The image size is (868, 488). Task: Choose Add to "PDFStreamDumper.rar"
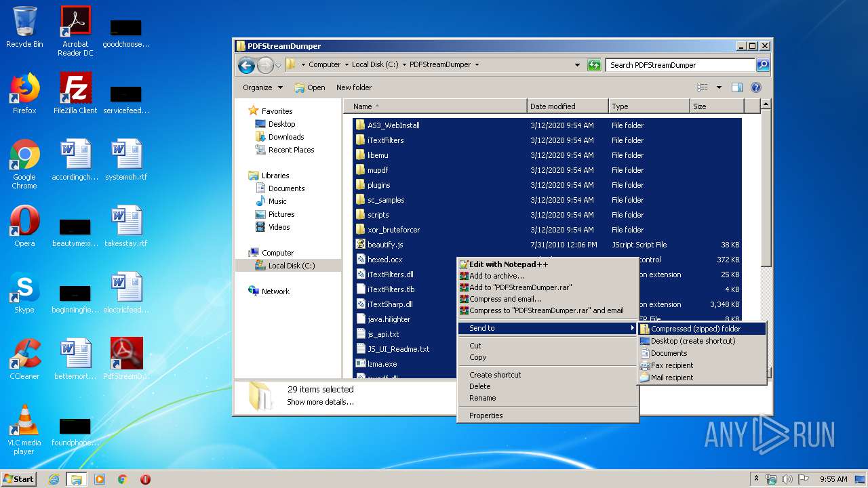[x=548, y=287]
